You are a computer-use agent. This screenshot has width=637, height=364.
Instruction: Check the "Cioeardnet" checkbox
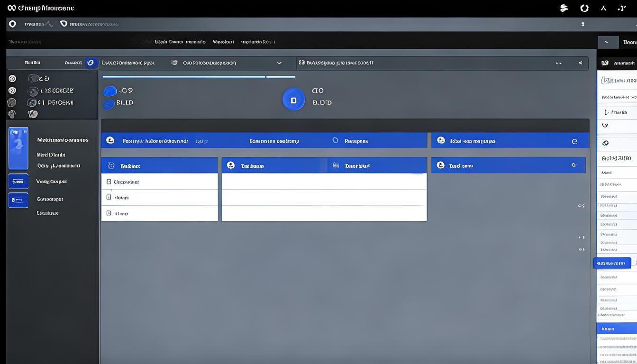(109, 182)
